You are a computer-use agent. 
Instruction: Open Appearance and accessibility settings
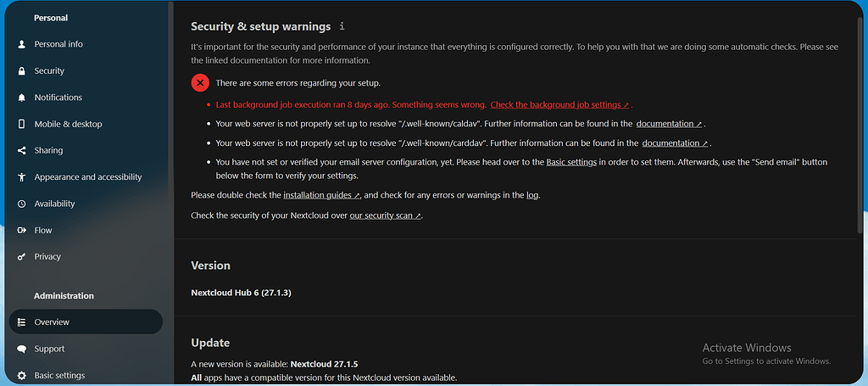(86, 177)
